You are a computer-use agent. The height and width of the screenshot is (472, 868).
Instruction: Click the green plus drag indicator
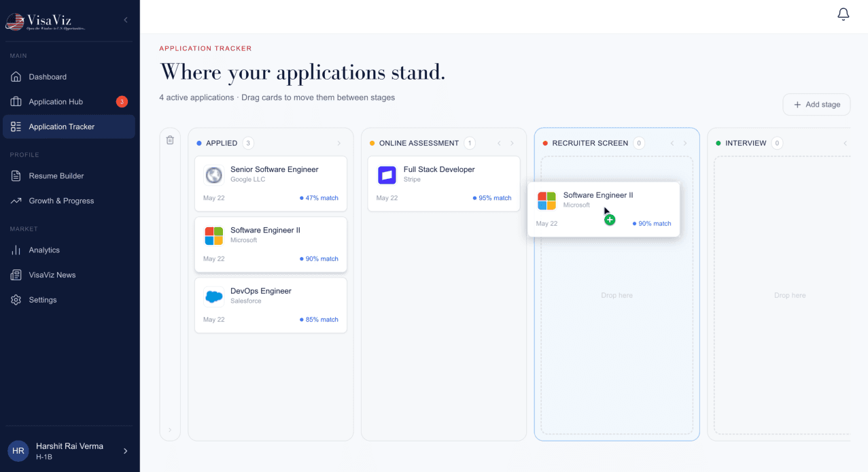[x=610, y=220]
